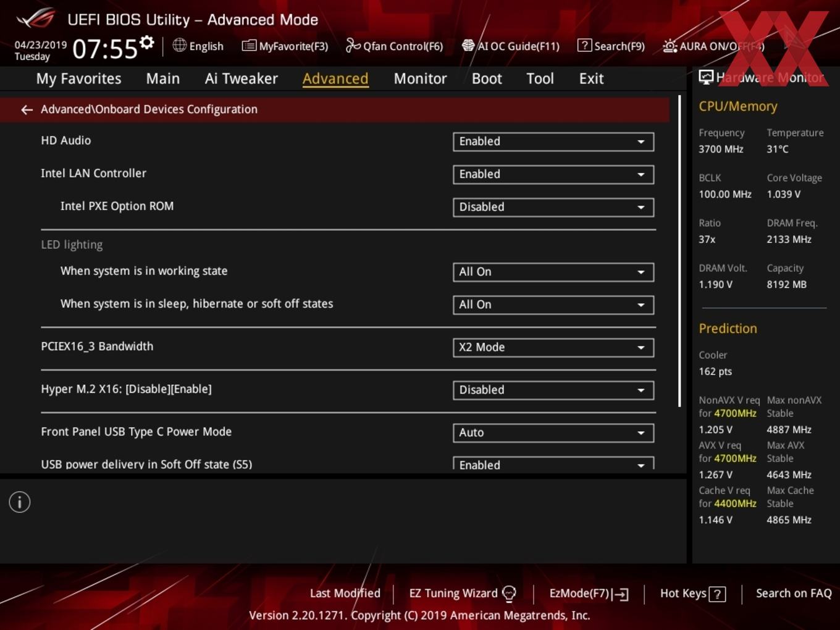Image resolution: width=840 pixels, height=630 pixels.
Task: Open the PCIEX16_3 Bandwidth dropdown
Action: 553,347
